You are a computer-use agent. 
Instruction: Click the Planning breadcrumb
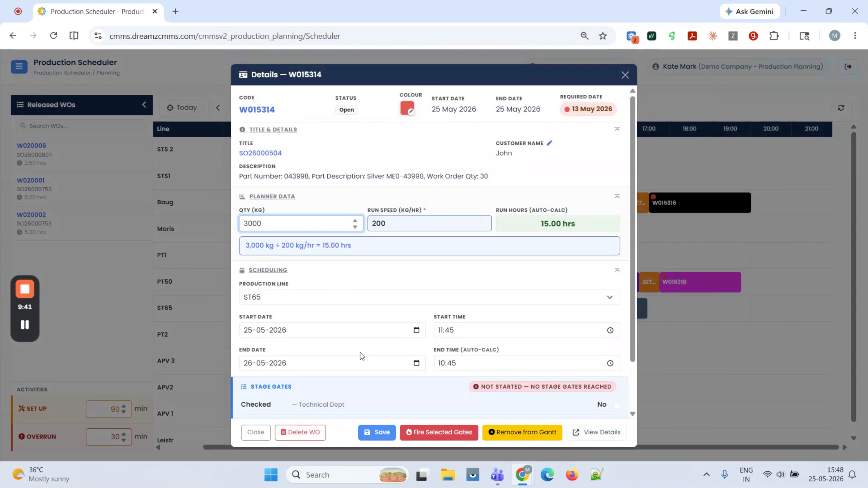point(108,73)
